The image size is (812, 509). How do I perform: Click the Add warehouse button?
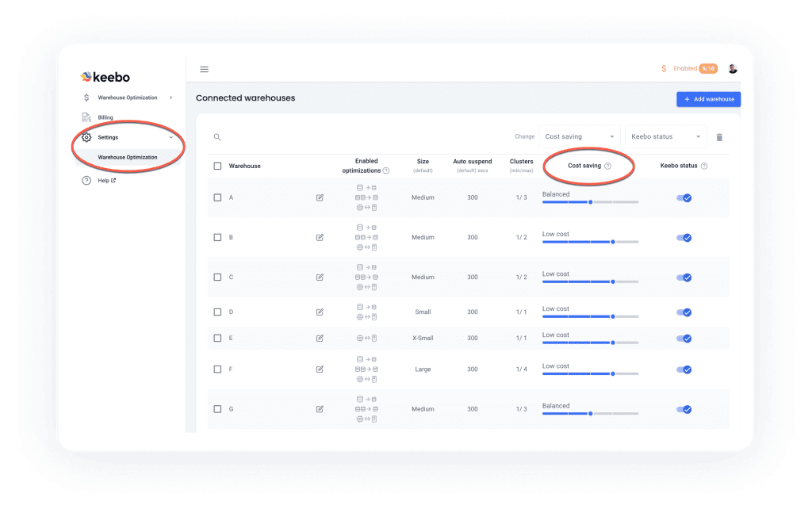pyautogui.click(x=708, y=98)
